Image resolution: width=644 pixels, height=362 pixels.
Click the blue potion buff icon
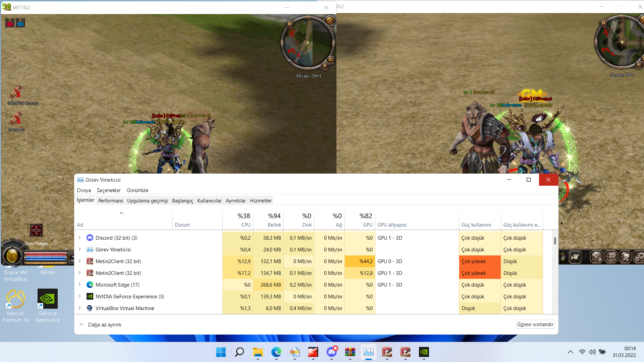(x=20, y=23)
